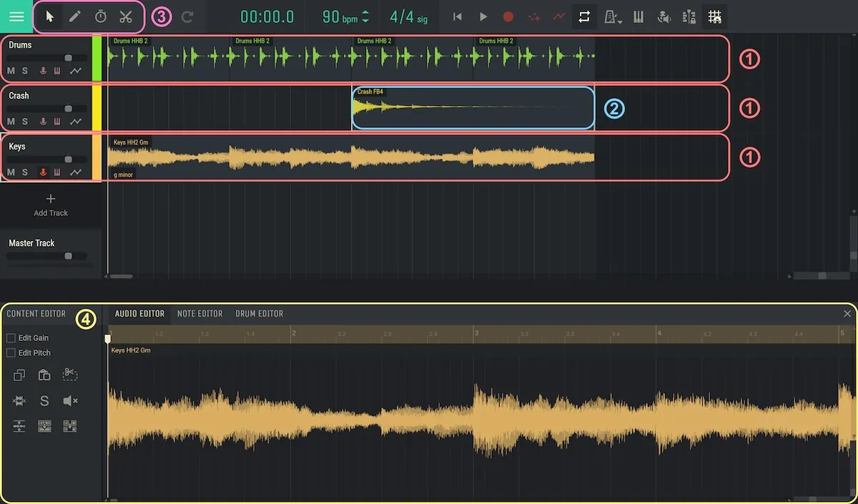This screenshot has height=504, width=858.
Task: Click the cut selection scissors icon
Action: [x=70, y=375]
